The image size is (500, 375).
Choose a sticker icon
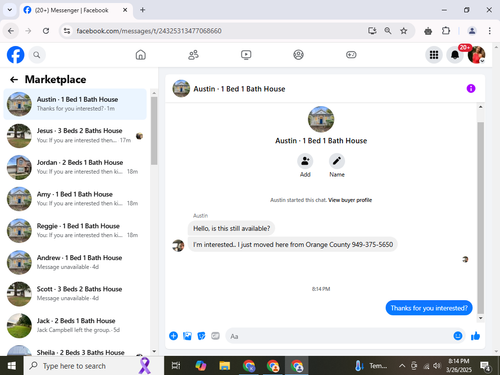(x=201, y=336)
